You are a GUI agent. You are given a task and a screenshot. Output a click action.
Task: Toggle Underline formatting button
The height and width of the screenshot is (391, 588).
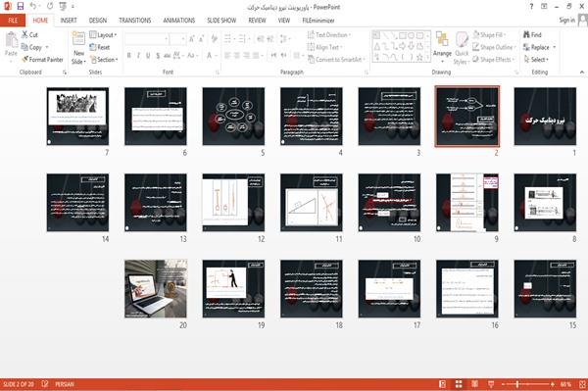coord(148,56)
